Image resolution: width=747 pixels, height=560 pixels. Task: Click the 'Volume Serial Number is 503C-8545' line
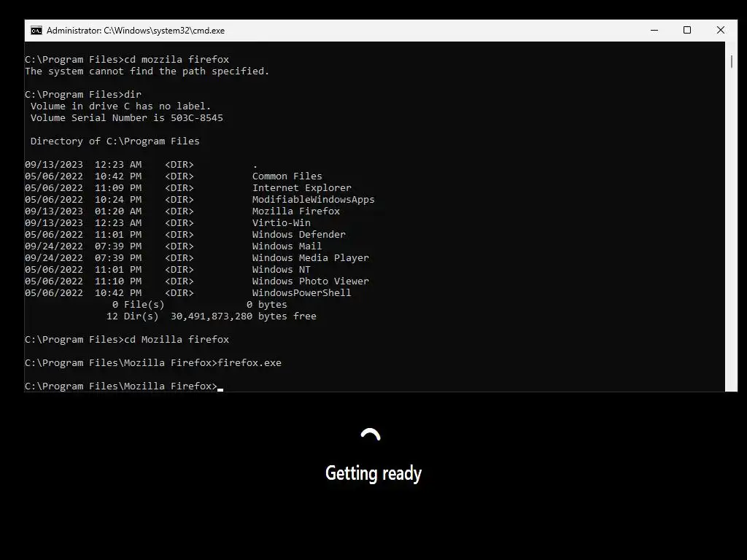click(127, 117)
